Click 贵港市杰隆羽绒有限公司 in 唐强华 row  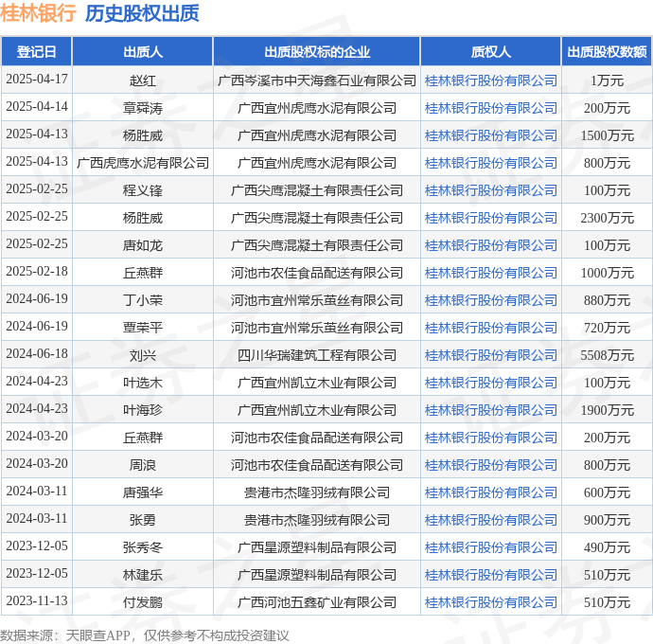(317, 492)
